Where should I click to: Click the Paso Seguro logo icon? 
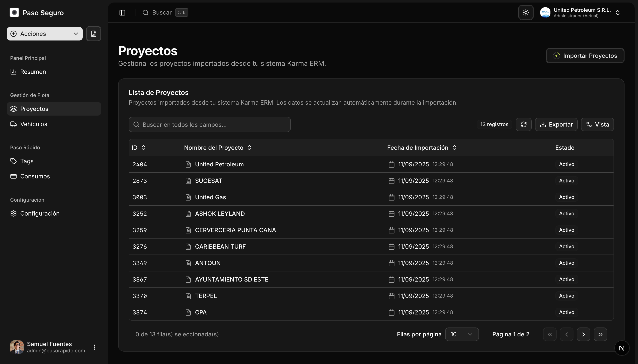point(14,12)
